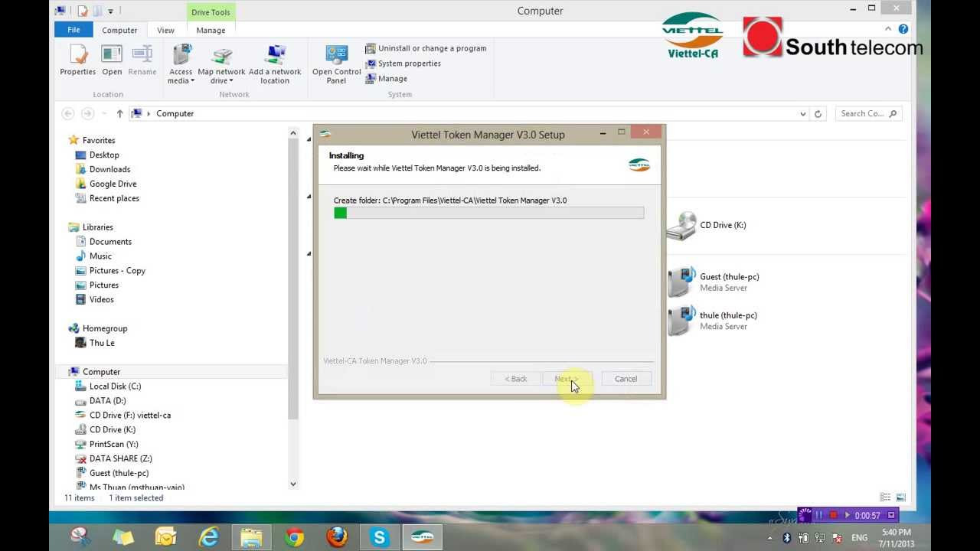Click Guest (thule-pc) media server icon
Screen dimensions: 980x551
(x=680, y=282)
